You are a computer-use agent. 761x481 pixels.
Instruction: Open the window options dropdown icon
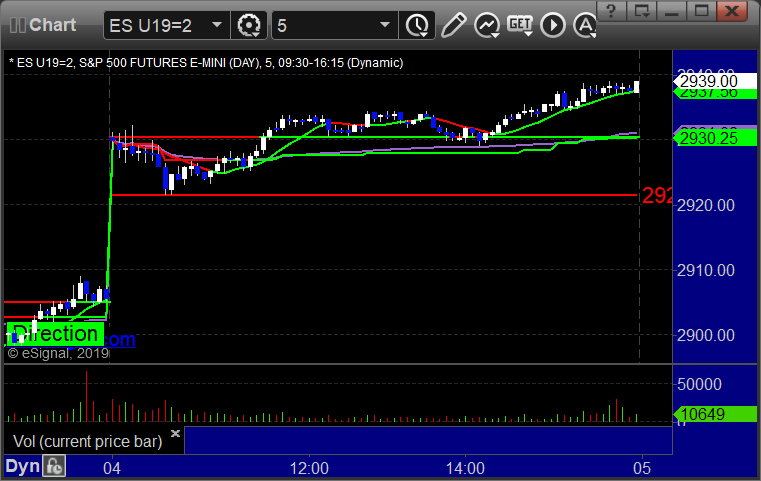(642, 11)
